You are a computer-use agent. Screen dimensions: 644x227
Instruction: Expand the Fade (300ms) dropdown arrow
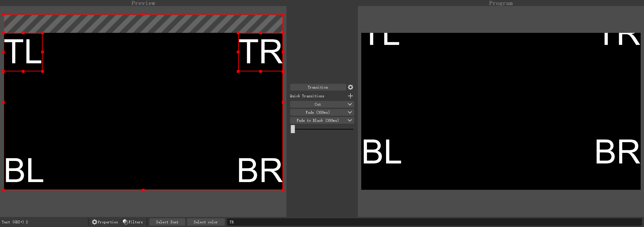coord(350,112)
